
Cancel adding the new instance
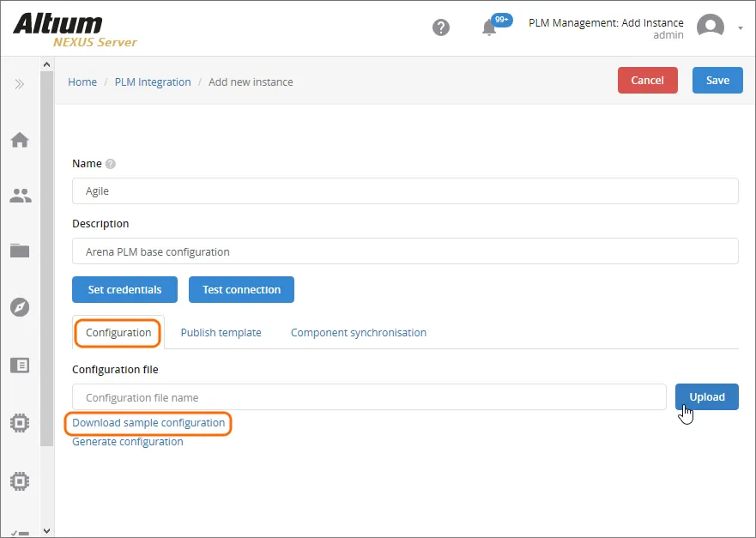click(x=648, y=80)
